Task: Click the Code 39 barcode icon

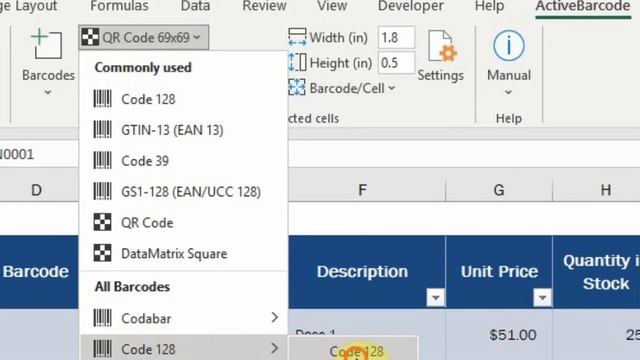Action: point(102,160)
